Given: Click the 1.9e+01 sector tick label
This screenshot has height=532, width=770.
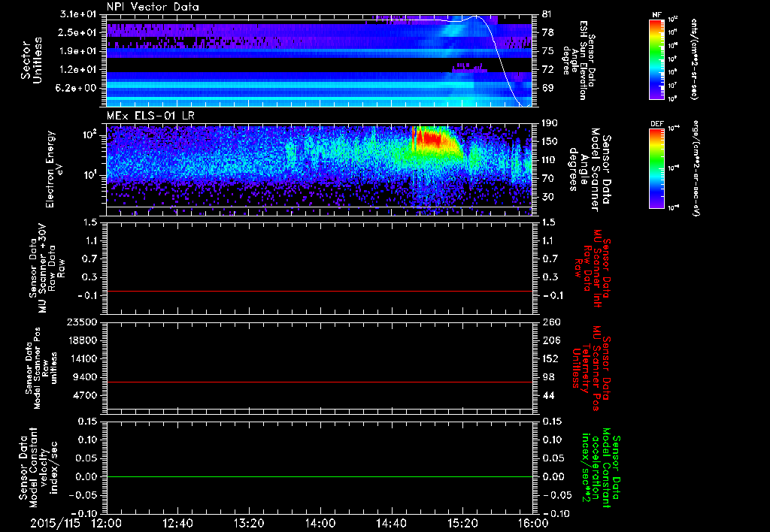Looking at the screenshot, I should tap(78, 51).
